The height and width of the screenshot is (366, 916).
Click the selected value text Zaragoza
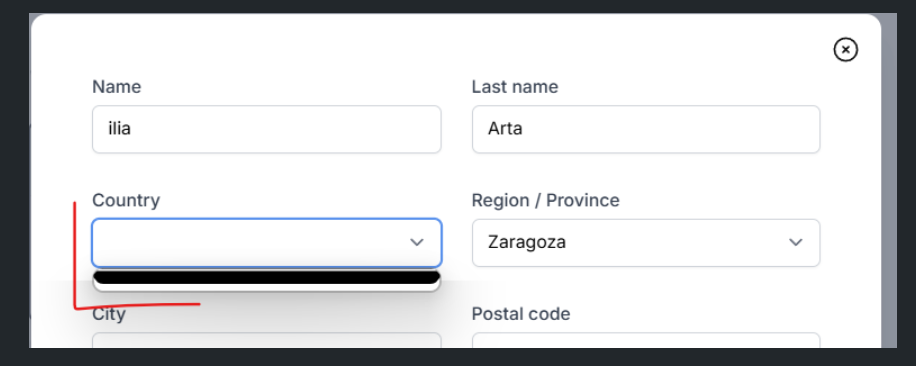coord(527,242)
